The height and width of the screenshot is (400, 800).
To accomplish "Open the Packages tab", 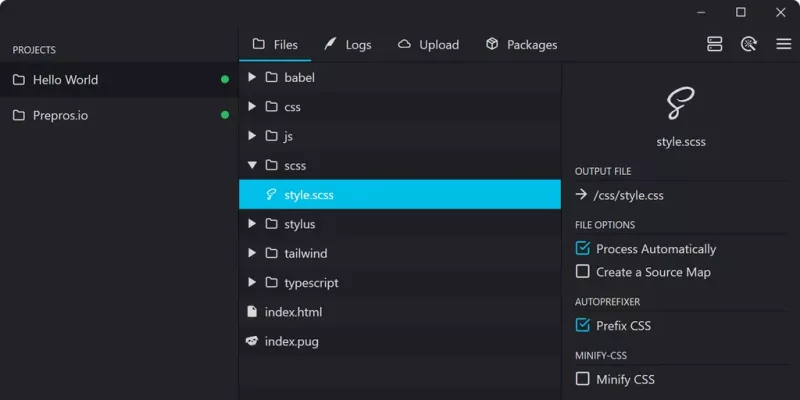I will tap(521, 44).
